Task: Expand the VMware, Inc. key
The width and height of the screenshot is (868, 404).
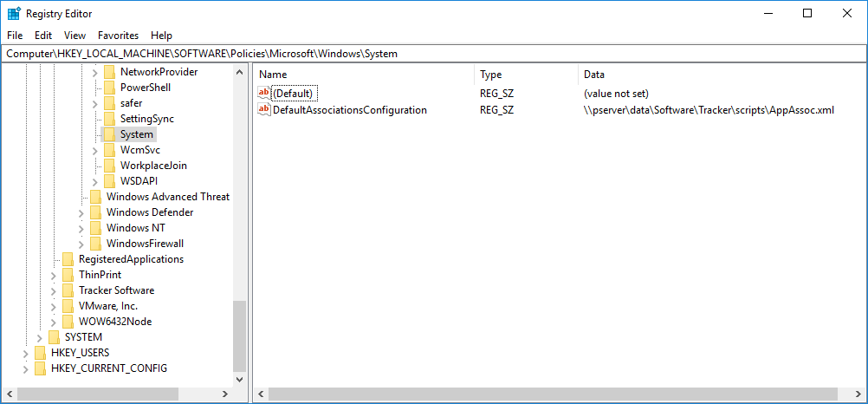Action: 54,306
